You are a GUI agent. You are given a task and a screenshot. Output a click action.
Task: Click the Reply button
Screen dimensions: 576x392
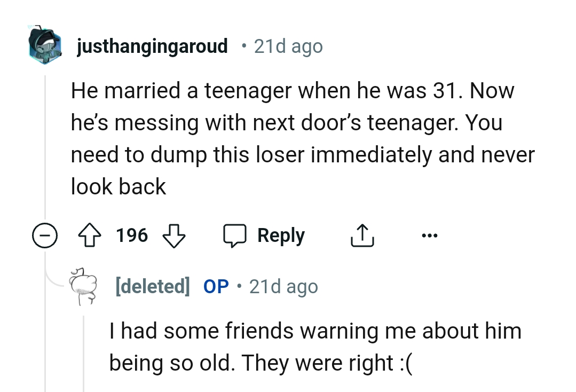point(281,235)
